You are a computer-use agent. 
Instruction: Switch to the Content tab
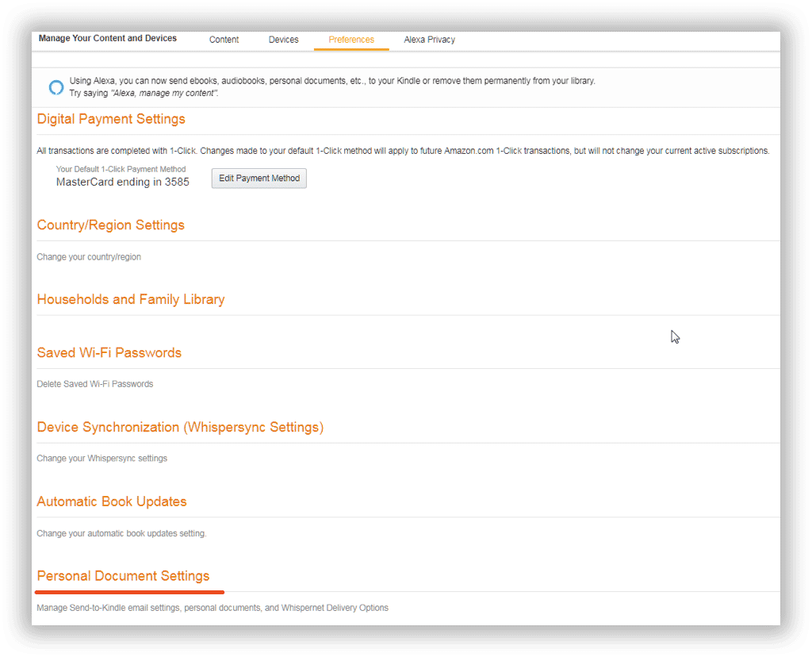pos(224,40)
